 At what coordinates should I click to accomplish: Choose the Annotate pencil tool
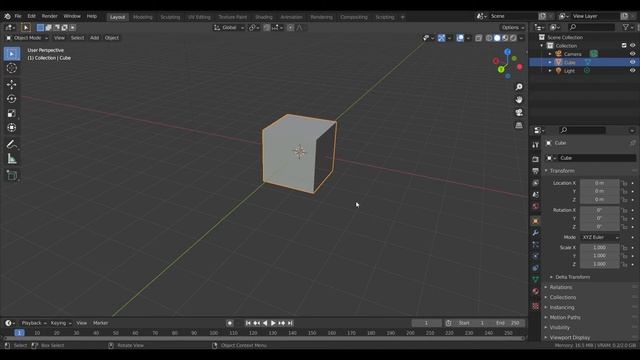[12, 144]
